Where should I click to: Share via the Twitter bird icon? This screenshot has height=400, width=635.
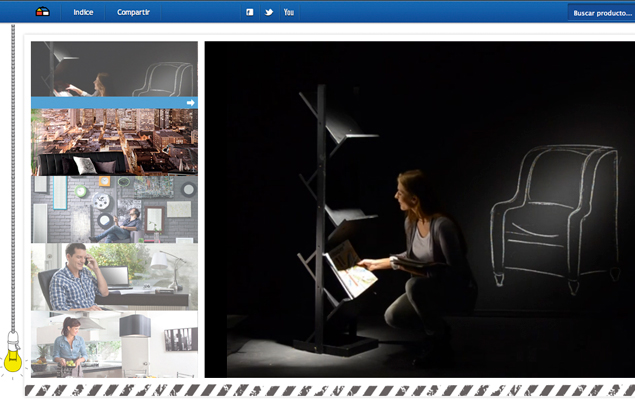tap(269, 12)
